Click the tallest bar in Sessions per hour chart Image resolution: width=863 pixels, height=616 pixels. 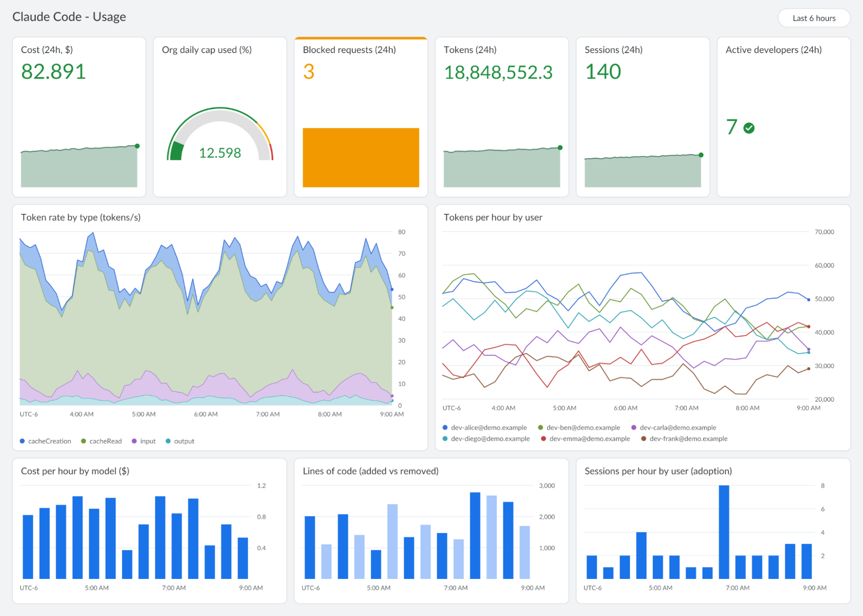coord(724,532)
